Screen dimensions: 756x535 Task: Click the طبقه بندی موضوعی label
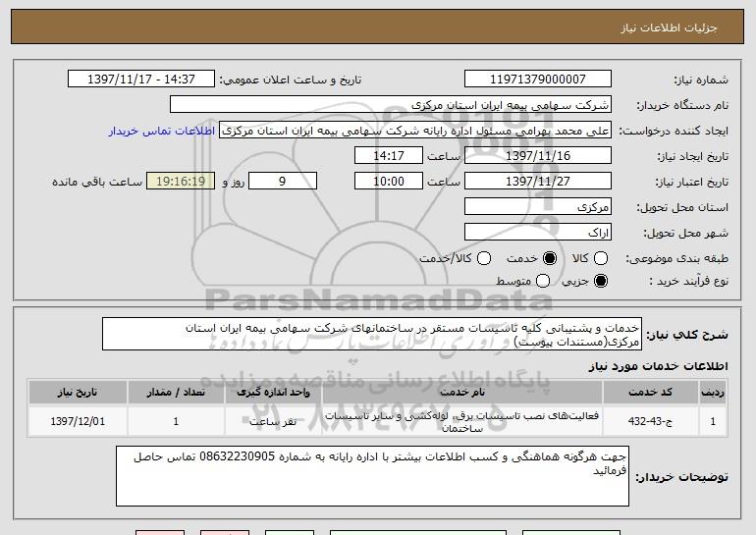(676, 259)
